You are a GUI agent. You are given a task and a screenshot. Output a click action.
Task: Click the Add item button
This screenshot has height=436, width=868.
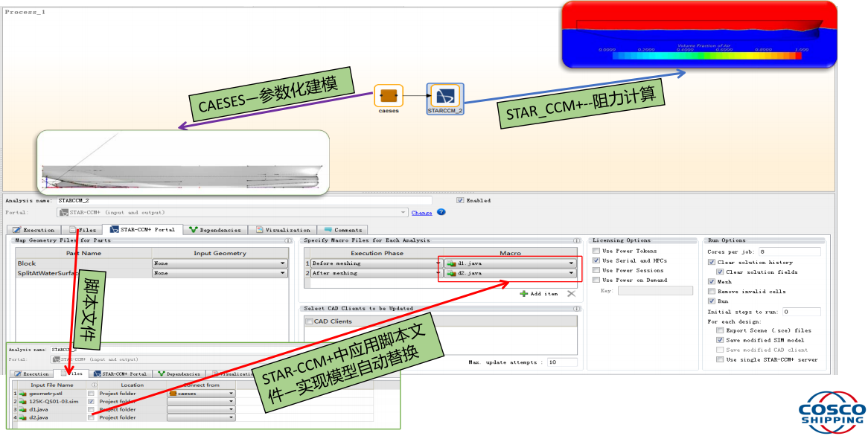tap(539, 294)
